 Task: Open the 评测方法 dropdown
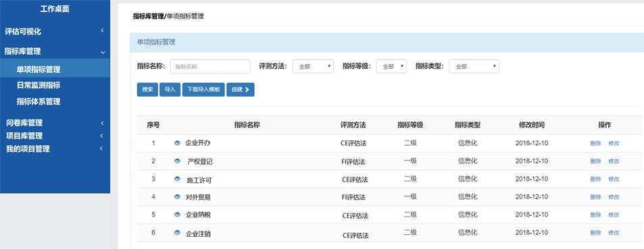313,66
